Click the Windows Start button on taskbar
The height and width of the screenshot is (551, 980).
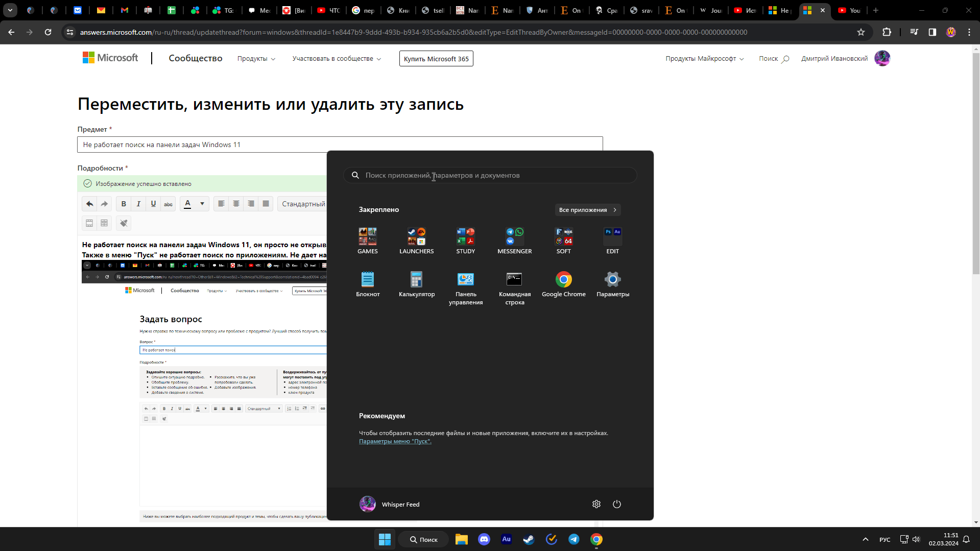coord(385,539)
